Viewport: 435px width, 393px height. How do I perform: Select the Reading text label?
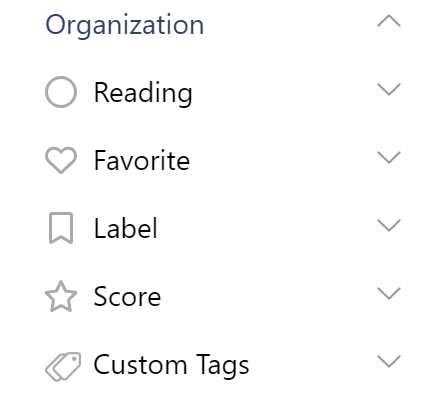(x=143, y=94)
